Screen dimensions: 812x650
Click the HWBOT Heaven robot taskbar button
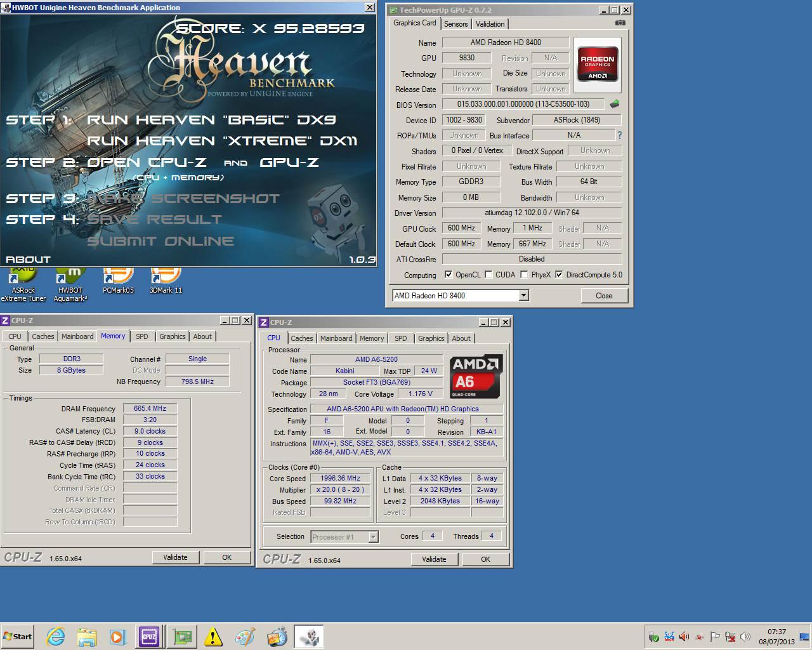coord(309,636)
